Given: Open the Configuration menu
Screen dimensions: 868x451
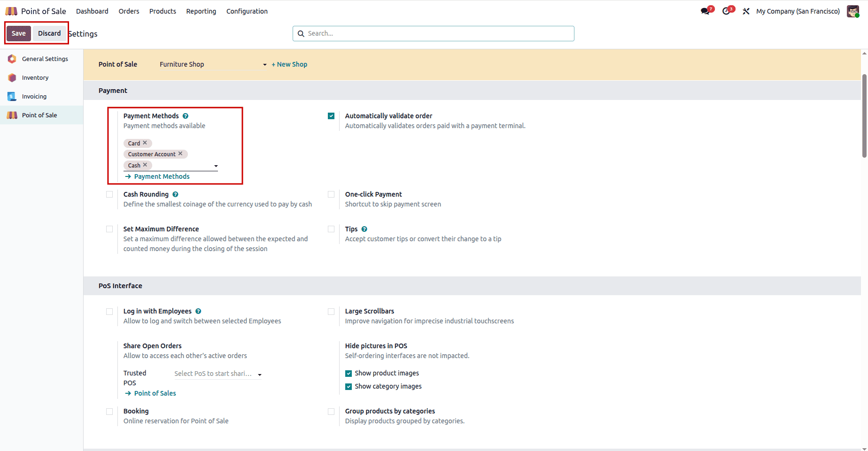Looking at the screenshot, I should coord(247,11).
